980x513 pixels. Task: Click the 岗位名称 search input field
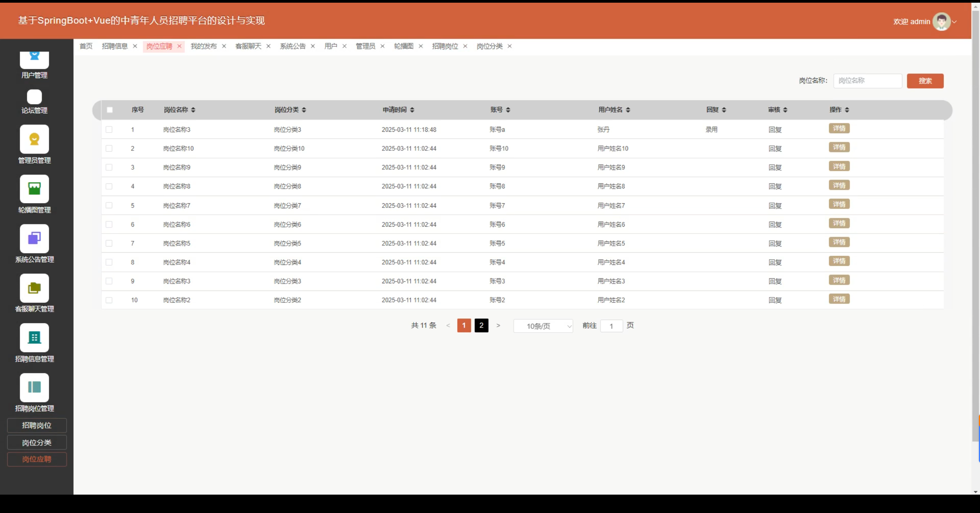[x=867, y=81]
